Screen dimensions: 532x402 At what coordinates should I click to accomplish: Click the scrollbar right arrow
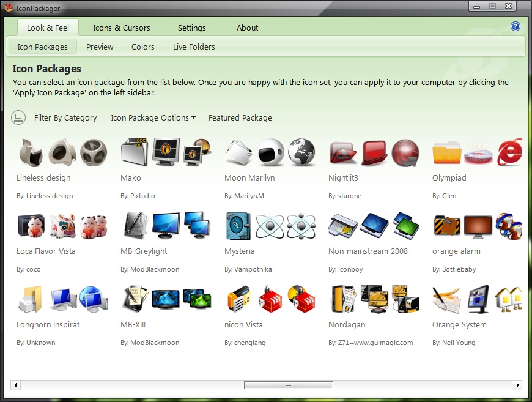coord(517,385)
